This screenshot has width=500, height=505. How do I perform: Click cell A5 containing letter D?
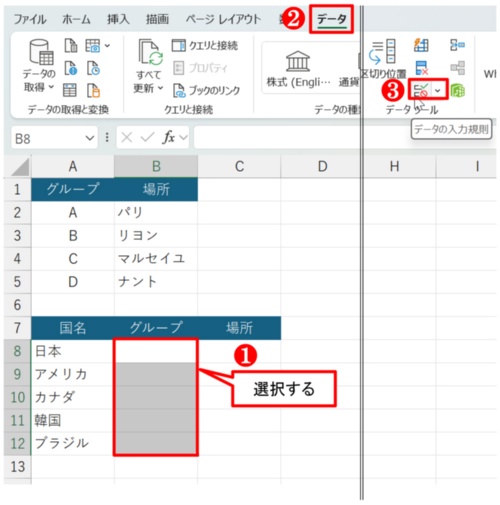(73, 282)
